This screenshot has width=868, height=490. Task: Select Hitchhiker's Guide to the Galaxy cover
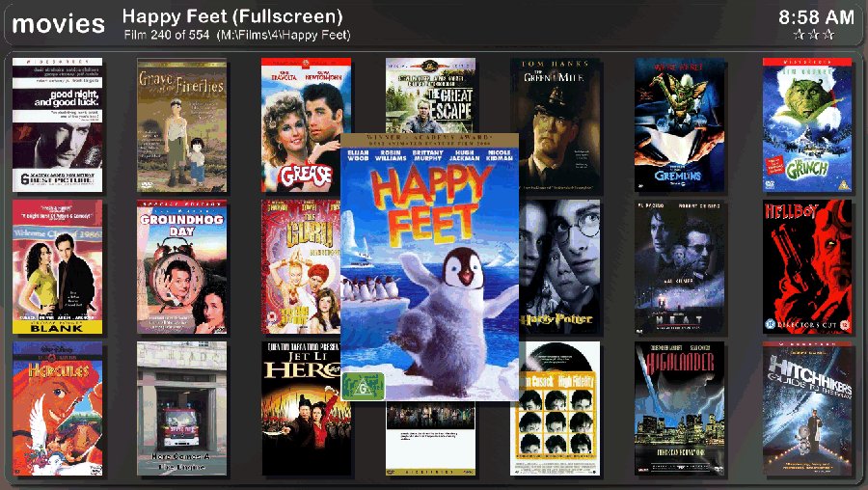(x=807, y=409)
